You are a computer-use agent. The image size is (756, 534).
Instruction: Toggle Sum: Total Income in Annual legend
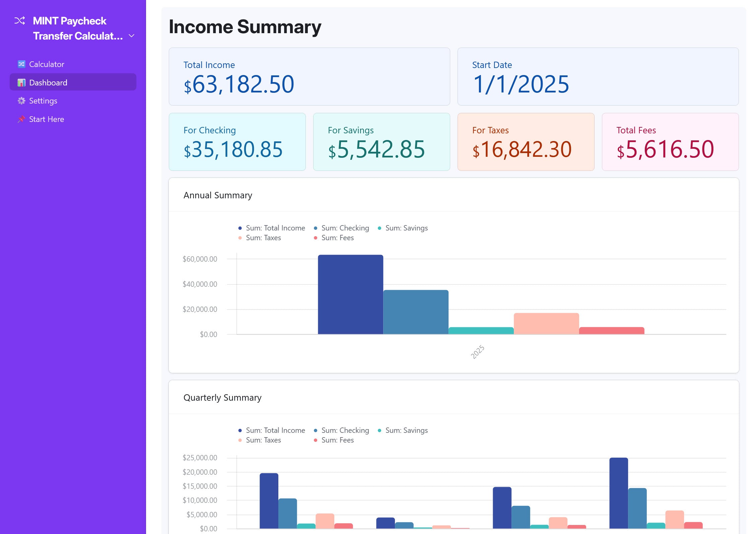pyautogui.click(x=275, y=228)
